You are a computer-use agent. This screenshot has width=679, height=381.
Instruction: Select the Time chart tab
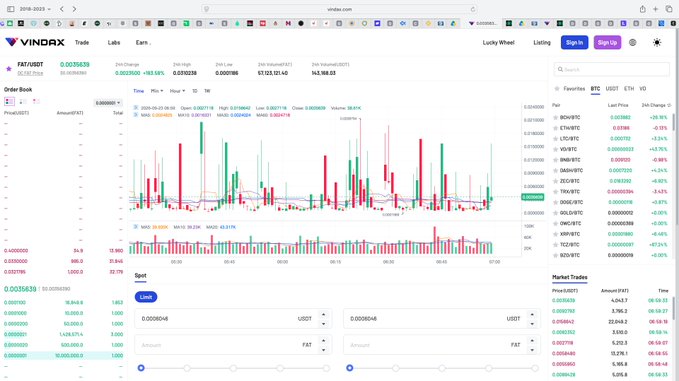[139, 91]
